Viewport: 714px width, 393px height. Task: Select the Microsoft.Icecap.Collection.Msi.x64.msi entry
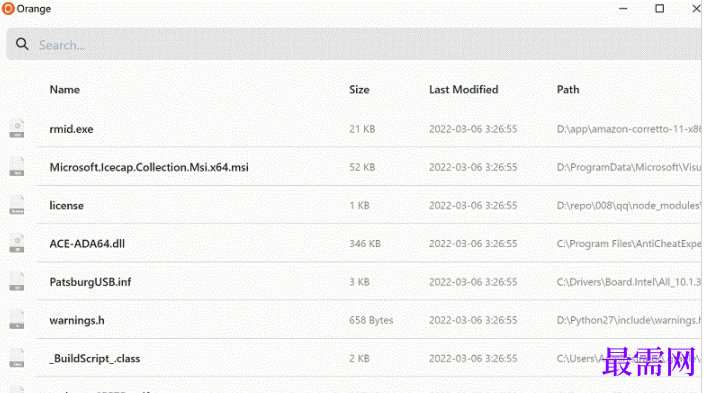point(149,167)
